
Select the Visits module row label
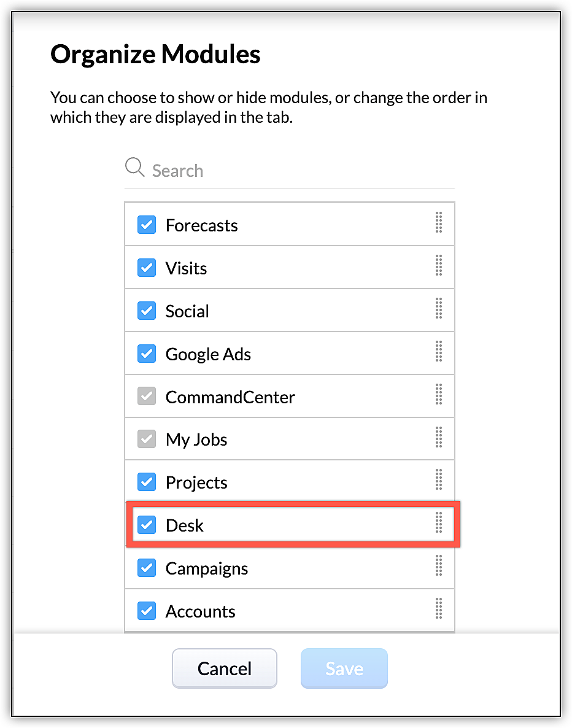coord(186,268)
